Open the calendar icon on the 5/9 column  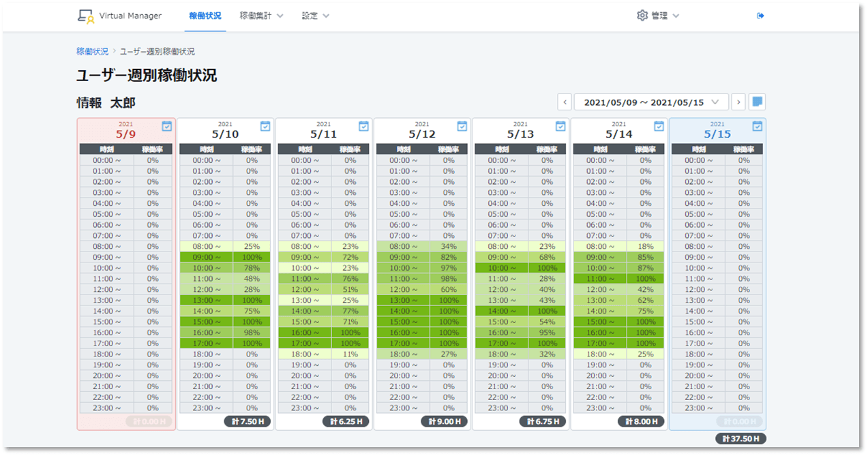pyautogui.click(x=166, y=126)
